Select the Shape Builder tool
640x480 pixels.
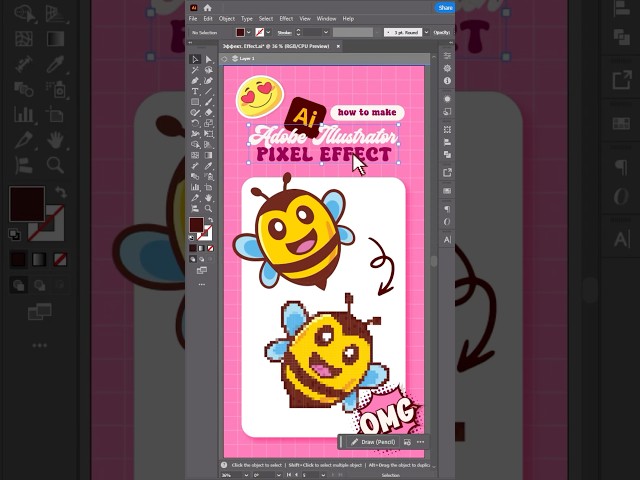(x=195, y=144)
